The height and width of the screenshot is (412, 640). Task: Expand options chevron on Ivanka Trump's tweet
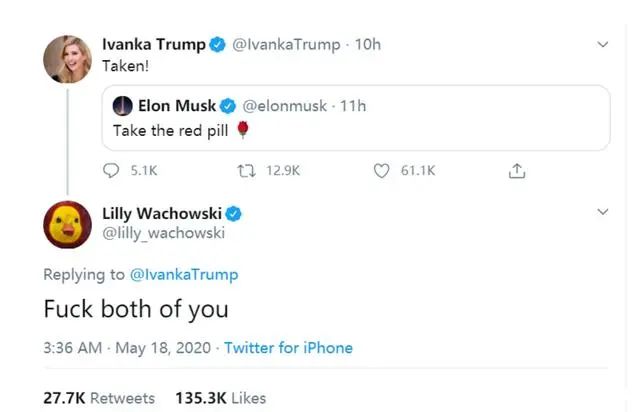coord(602,44)
